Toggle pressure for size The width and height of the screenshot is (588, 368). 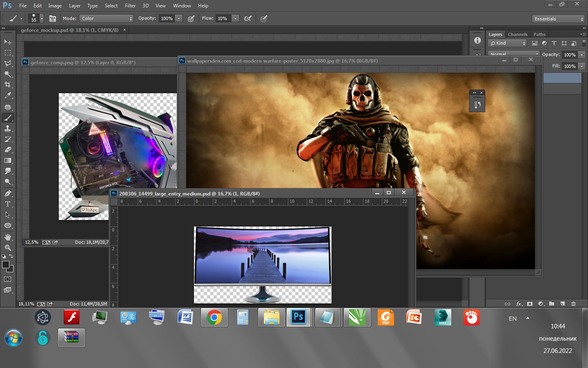[x=264, y=18]
